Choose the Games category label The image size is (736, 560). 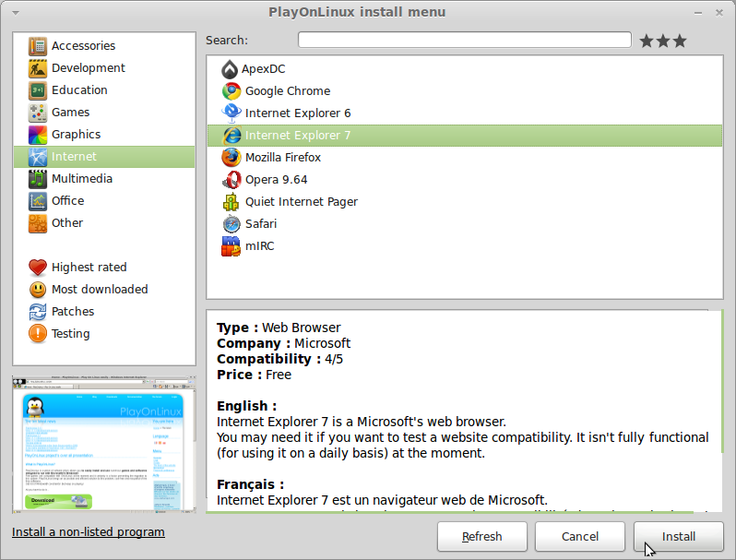(70, 113)
